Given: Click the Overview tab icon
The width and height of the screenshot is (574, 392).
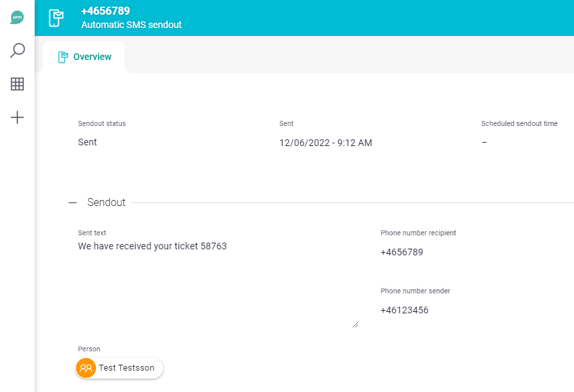Looking at the screenshot, I should [x=63, y=57].
